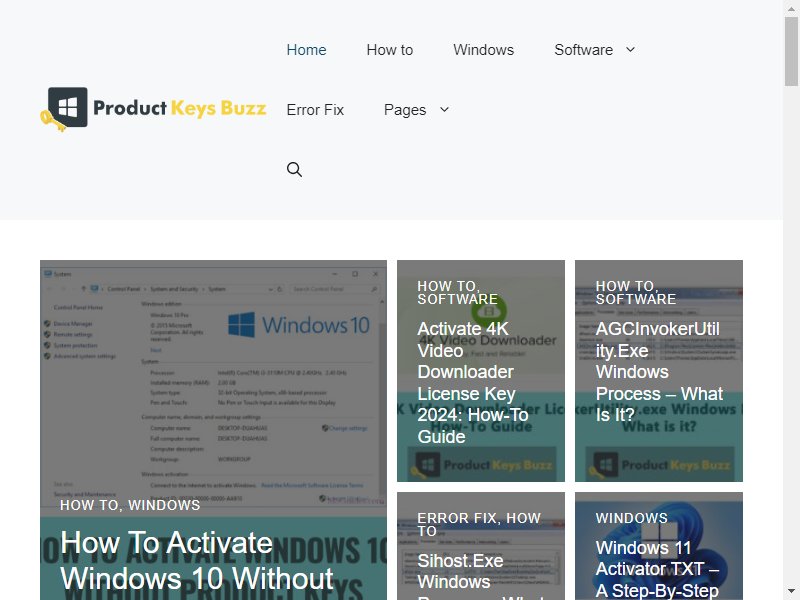Read the AGCInvokerUtility.Exe Windows Process article
Image resolution: width=800 pixels, height=600 pixels.
(x=659, y=372)
